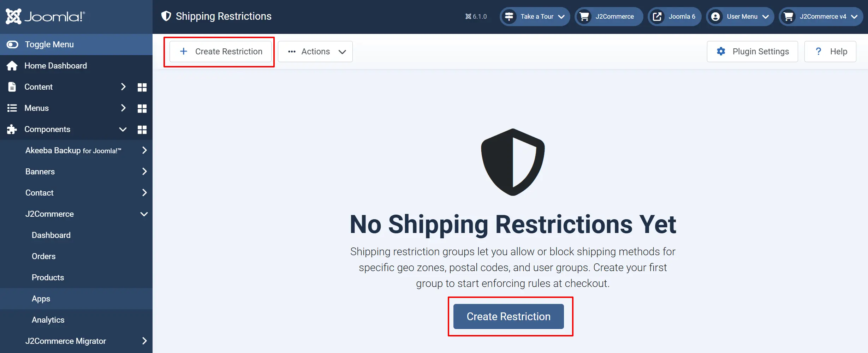Click the Take a Tour signpost icon

pos(509,17)
